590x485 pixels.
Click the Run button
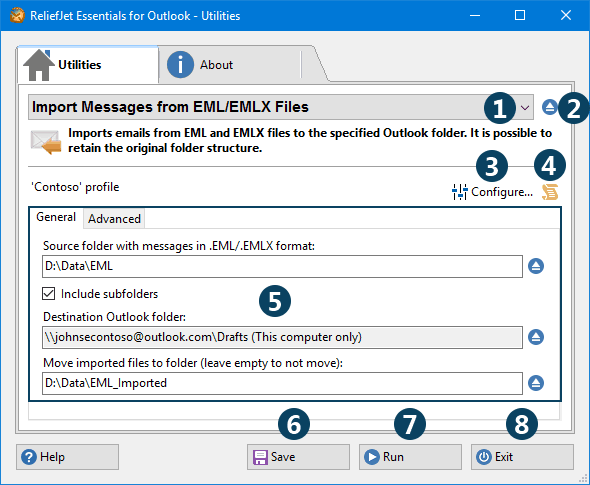[410, 457]
